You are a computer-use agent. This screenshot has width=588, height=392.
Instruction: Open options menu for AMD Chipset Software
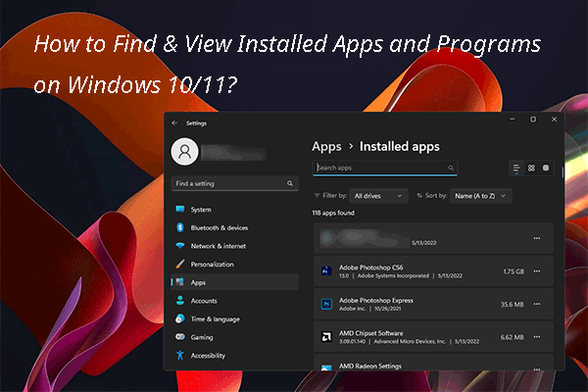(x=535, y=337)
